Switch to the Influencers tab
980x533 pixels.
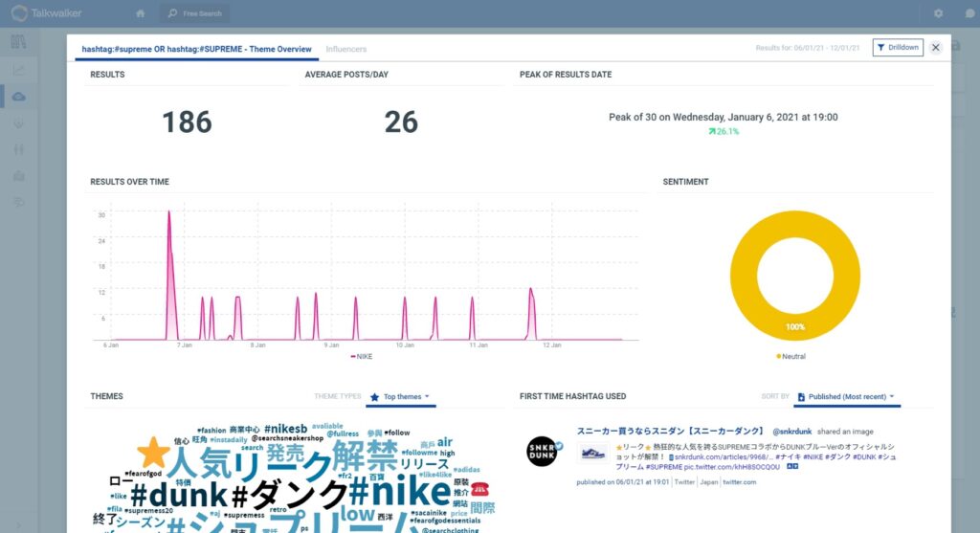345,49
